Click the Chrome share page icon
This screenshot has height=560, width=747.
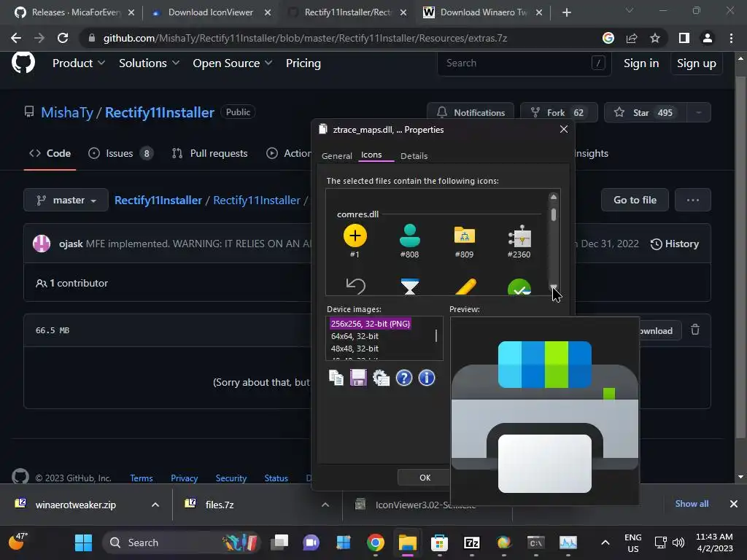click(632, 38)
